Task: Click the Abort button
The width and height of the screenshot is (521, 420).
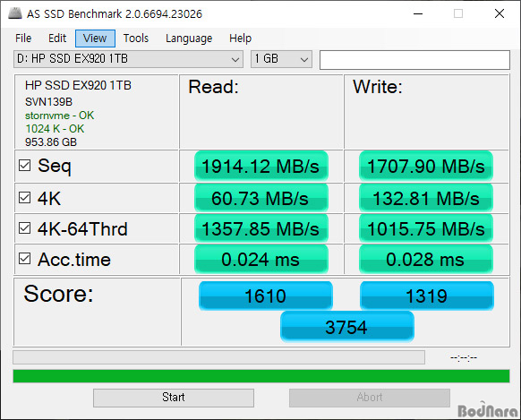Action: 370,398
